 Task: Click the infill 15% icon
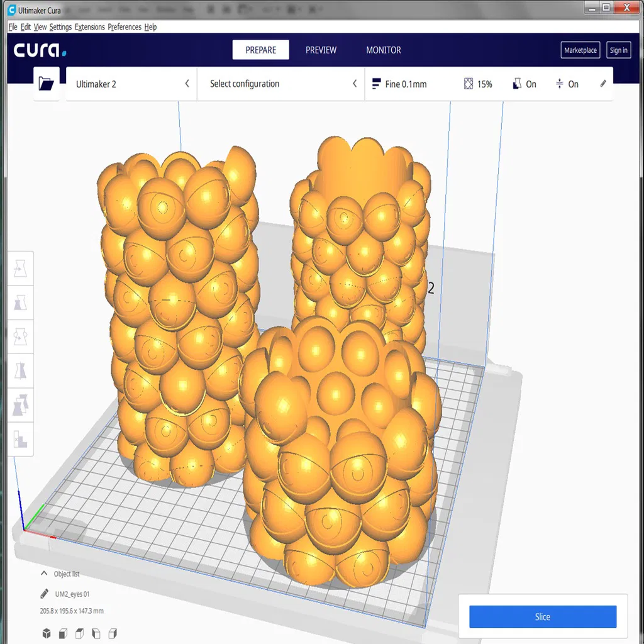click(x=468, y=84)
